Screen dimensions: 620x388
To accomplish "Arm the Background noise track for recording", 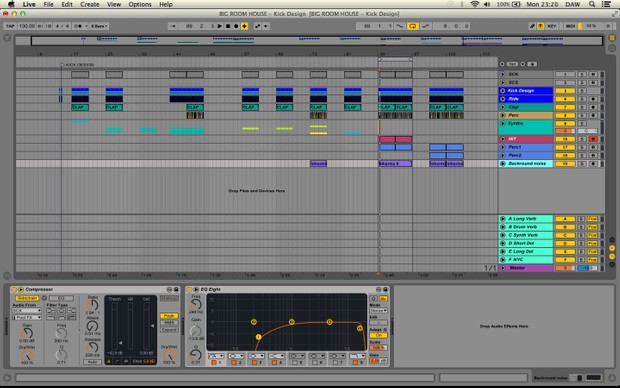I will coord(593,164).
